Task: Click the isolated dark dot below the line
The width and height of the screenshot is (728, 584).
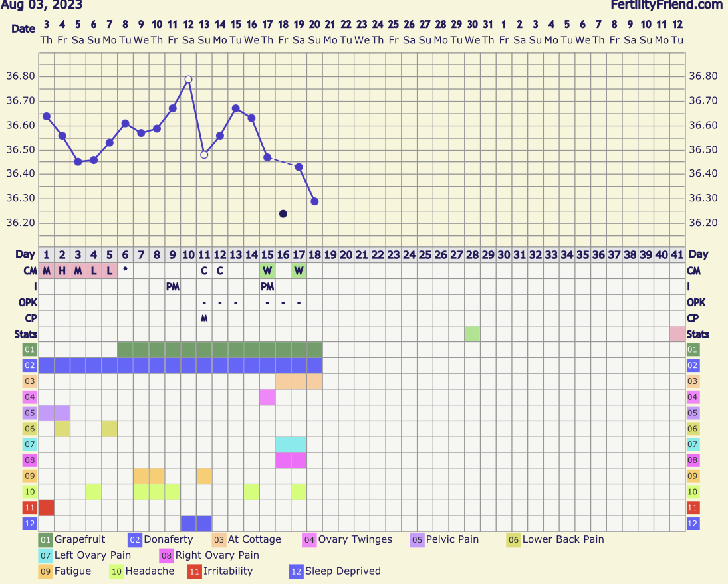Action: pos(283,214)
